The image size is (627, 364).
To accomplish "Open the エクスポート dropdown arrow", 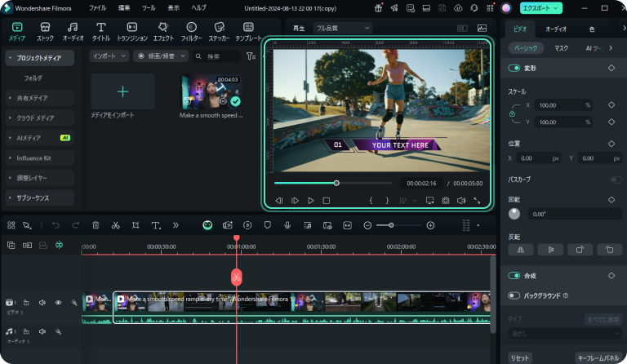I will coord(555,8).
